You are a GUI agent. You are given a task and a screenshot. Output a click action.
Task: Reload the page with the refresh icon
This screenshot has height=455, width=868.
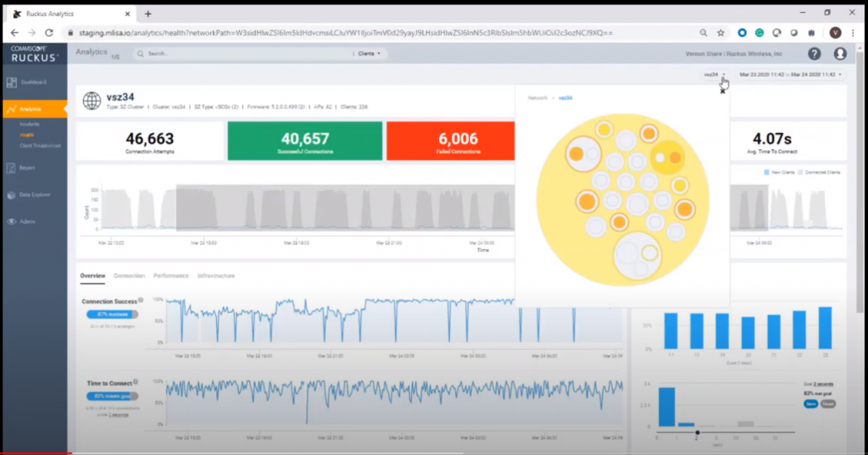(50, 32)
